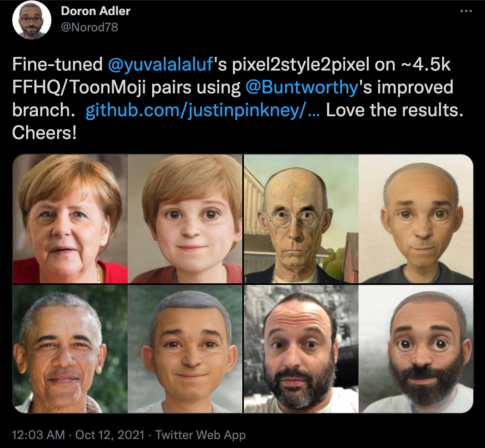Open toon version of bald man
The width and height of the screenshot is (485, 448).
[x=416, y=218]
